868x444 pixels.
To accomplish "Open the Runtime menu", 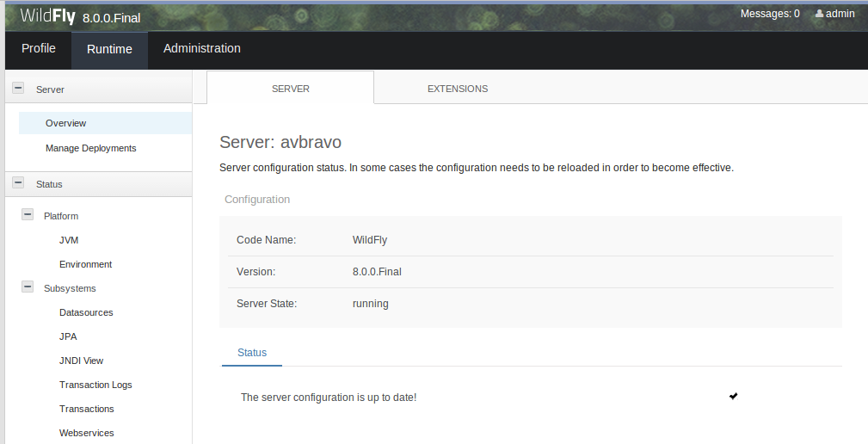I will point(109,49).
